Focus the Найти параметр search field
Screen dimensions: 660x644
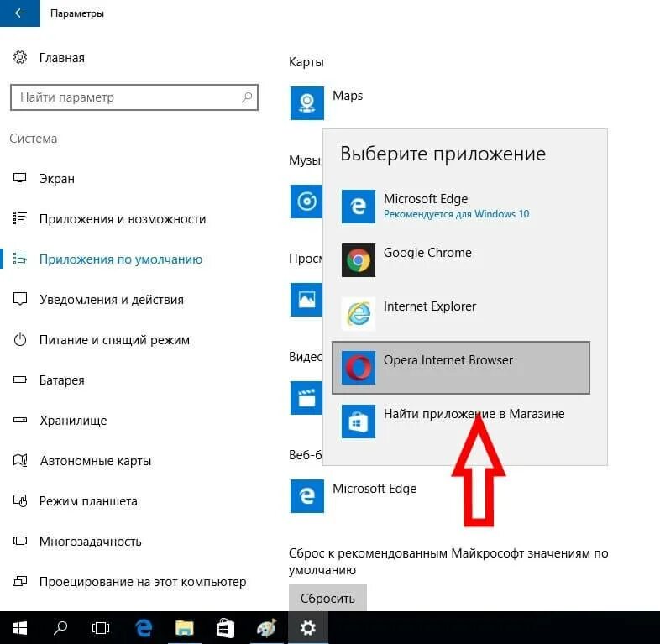click(134, 97)
